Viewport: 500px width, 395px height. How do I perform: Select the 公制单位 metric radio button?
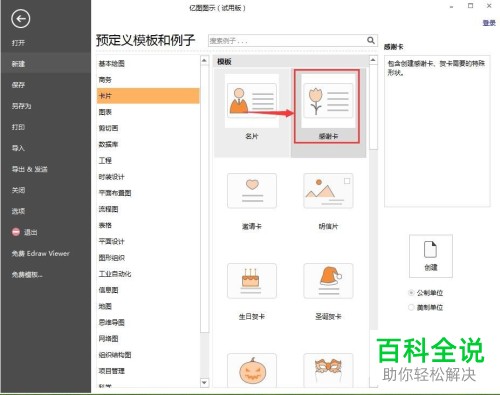tap(411, 293)
